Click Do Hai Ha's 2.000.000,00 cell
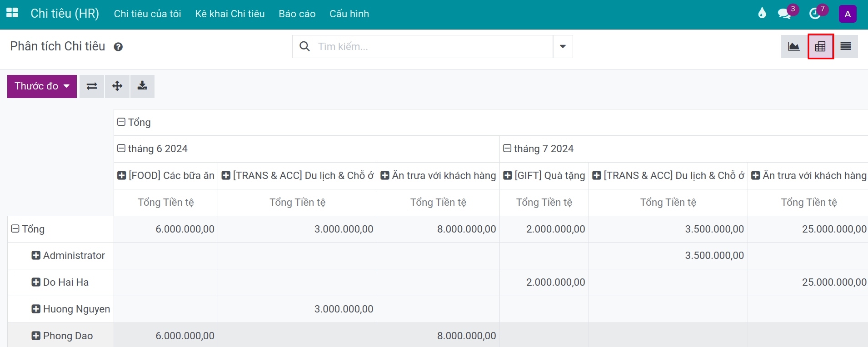The image size is (868, 347). point(544,282)
